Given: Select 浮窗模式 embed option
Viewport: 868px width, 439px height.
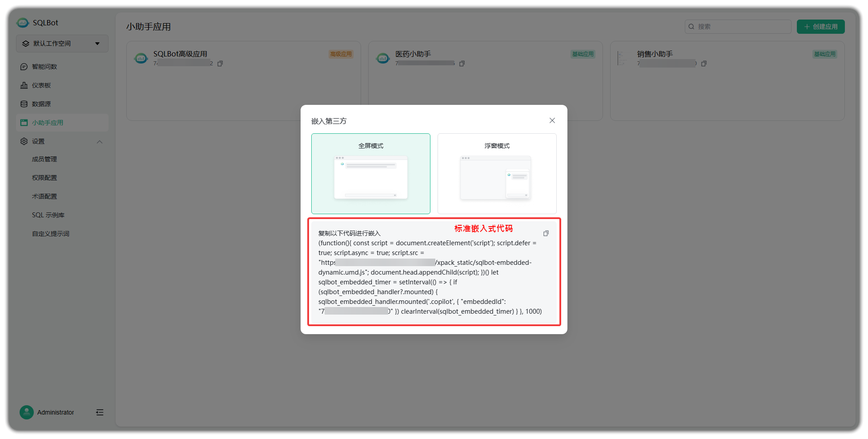Looking at the screenshot, I should point(497,173).
